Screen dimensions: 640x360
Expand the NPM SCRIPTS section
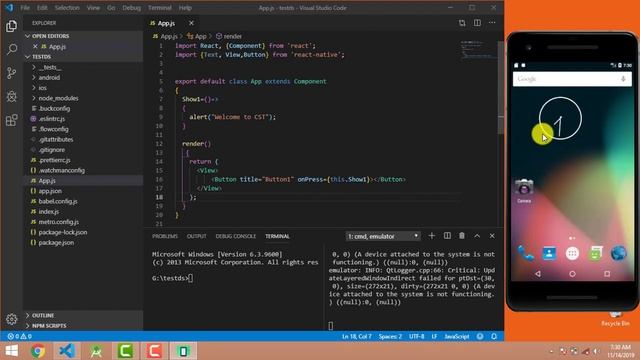(x=83, y=326)
